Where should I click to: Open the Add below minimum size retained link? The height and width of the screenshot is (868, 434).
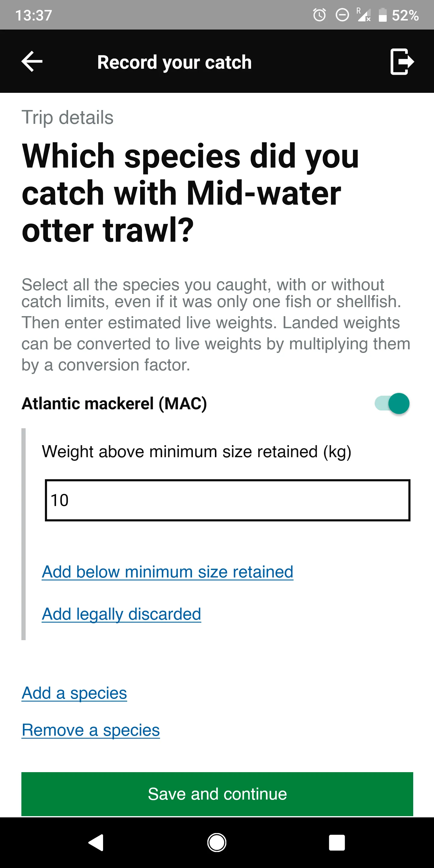tap(168, 572)
